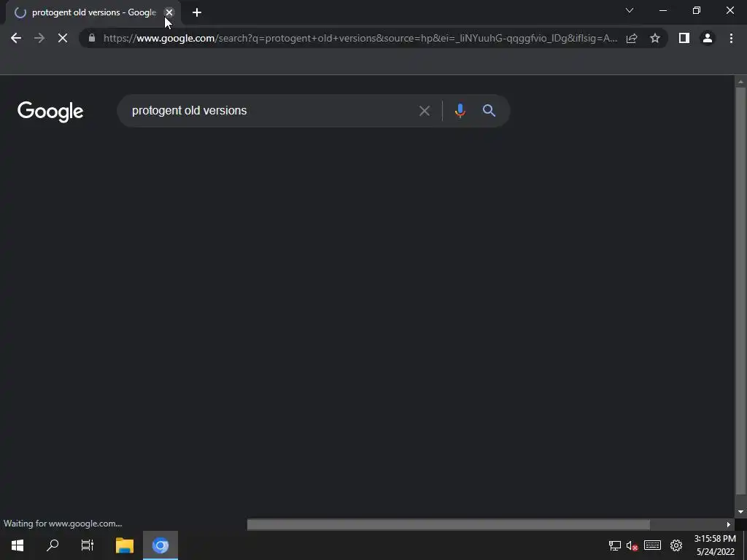
Task: Click the horizontal scrollbar right arrow
Action: coord(729,524)
